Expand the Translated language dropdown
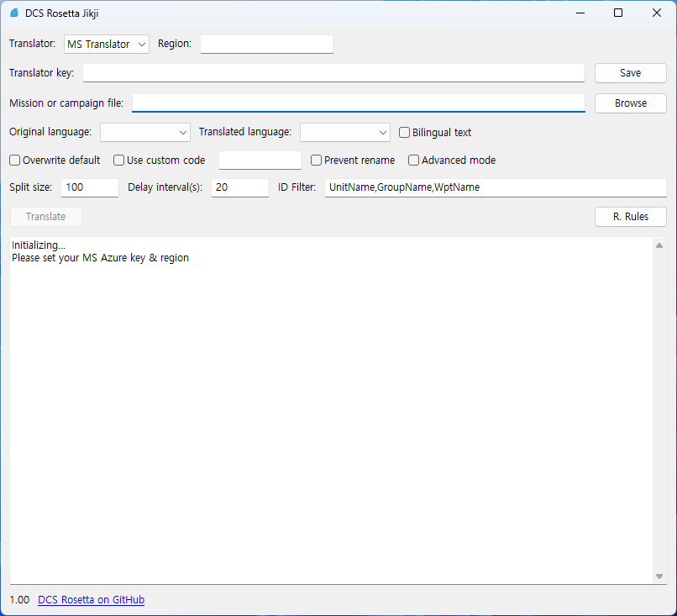This screenshot has height=616, width=677. [344, 132]
